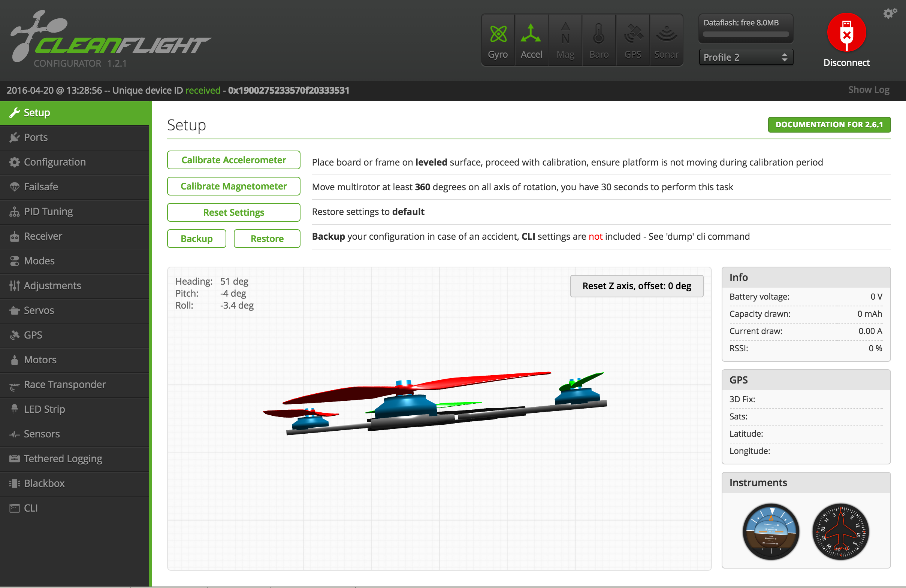
Task: Open settings via top-right gears icon
Action: pos(890,13)
